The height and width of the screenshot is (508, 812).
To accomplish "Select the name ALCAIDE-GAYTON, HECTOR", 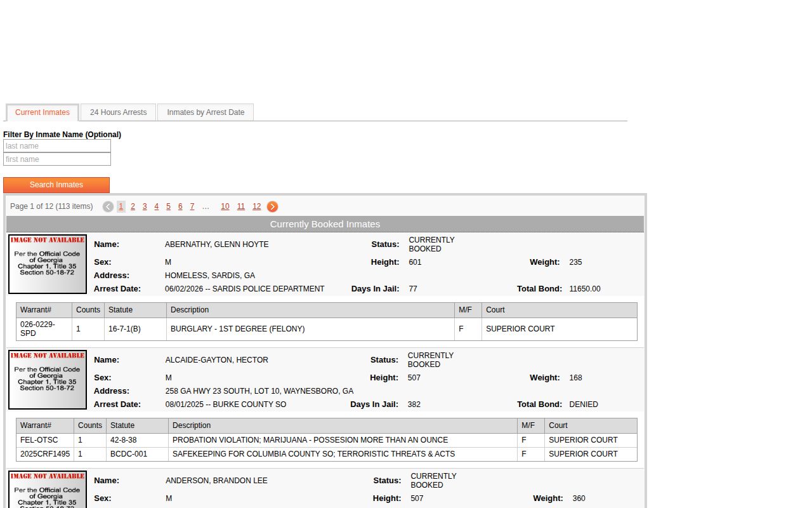I will pos(216,360).
